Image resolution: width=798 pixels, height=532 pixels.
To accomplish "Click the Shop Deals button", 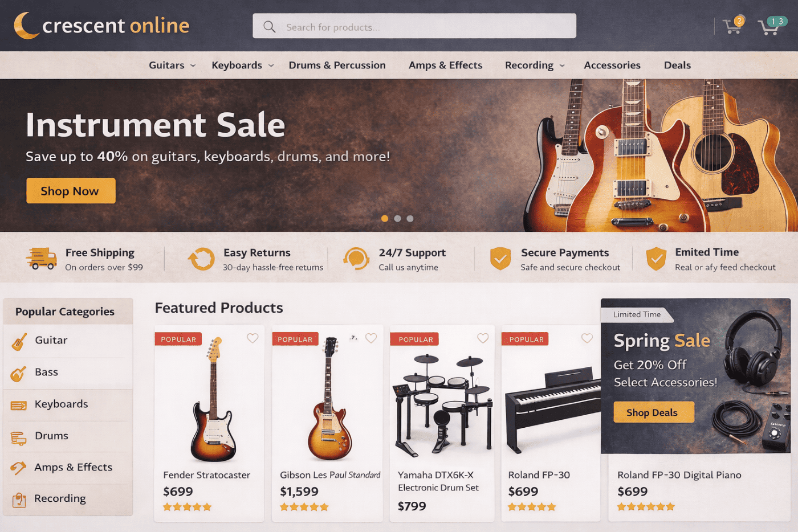I will tap(654, 412).
